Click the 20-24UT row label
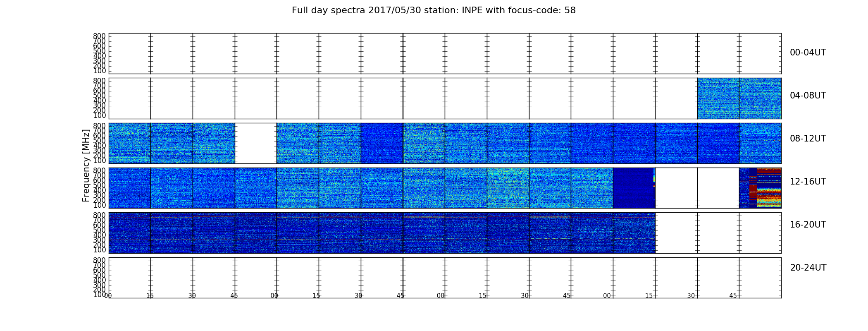868x331 pixels. [x=808, y=268]
